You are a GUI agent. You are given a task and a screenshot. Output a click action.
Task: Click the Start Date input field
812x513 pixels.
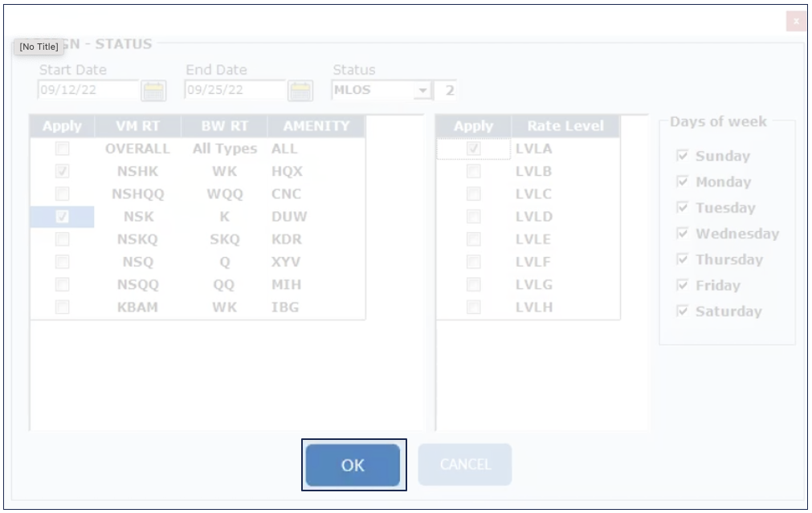(88, 90)
